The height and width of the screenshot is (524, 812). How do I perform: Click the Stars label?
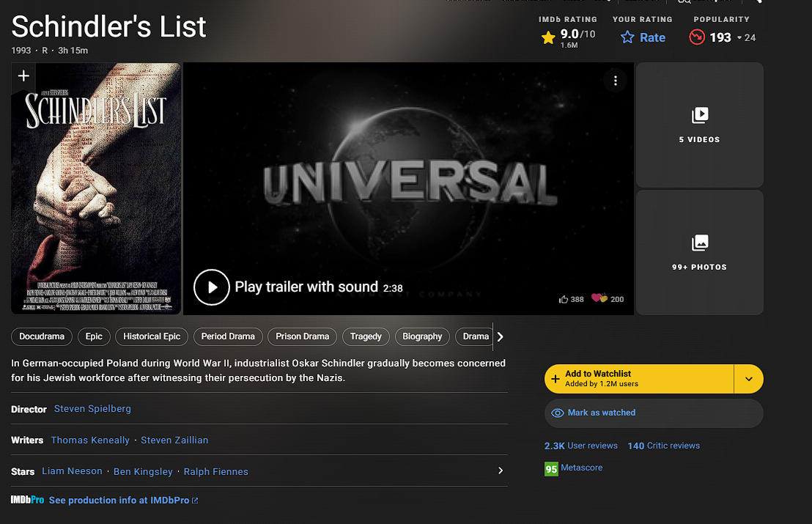click(x=23, y=472)
